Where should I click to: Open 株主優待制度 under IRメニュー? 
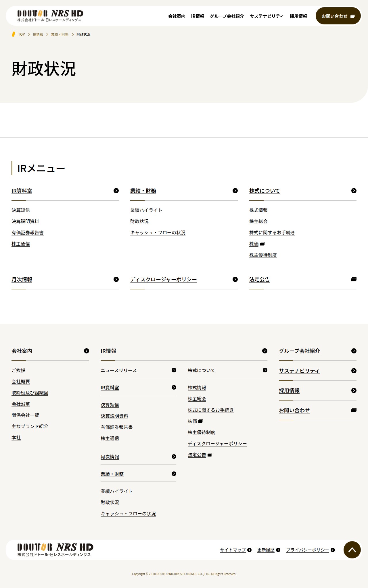(x=263, y=255)
